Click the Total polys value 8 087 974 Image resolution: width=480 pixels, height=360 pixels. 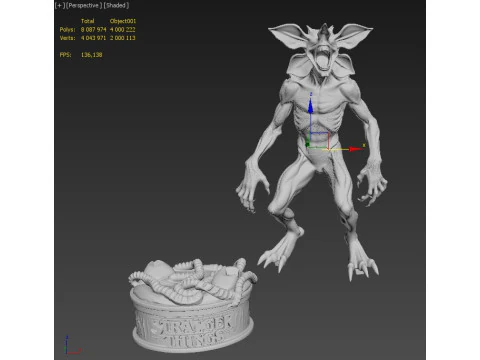(93, 29)
